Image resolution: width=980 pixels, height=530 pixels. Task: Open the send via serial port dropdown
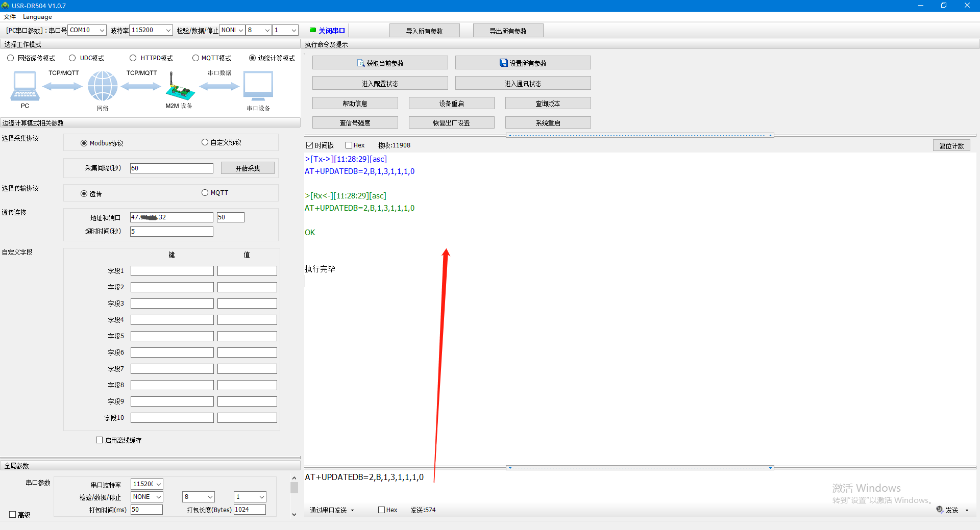[x=352, y=510]
